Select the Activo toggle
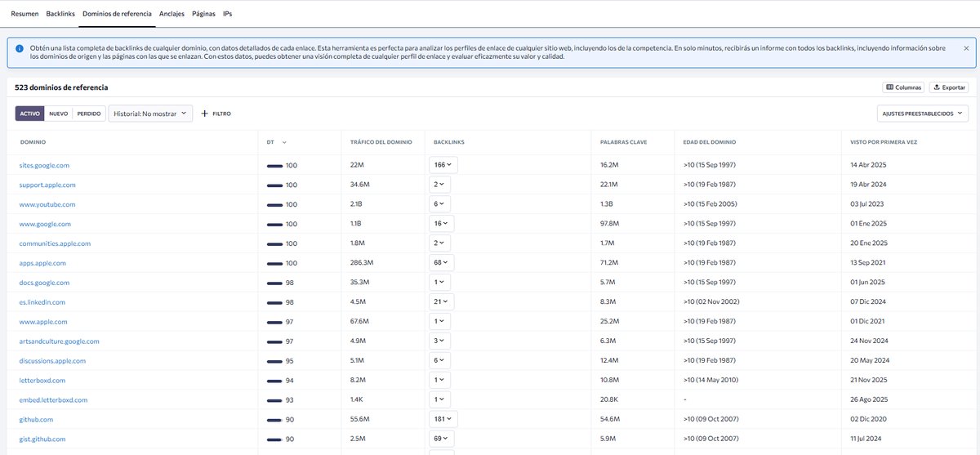This screenshot has width=980, height=455. 29,114
